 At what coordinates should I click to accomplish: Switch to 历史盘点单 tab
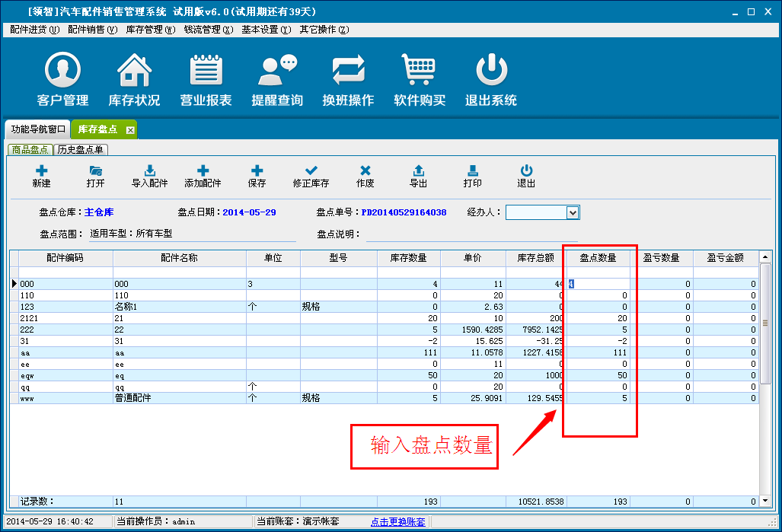[81, 150]
